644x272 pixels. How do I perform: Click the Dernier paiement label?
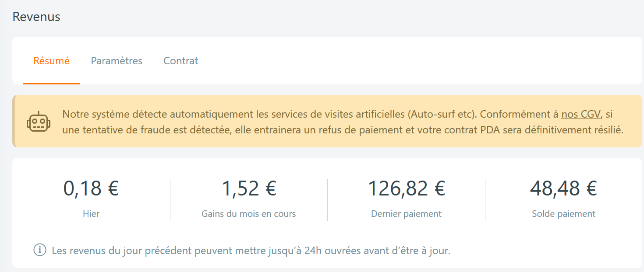(x=406, y=214)
